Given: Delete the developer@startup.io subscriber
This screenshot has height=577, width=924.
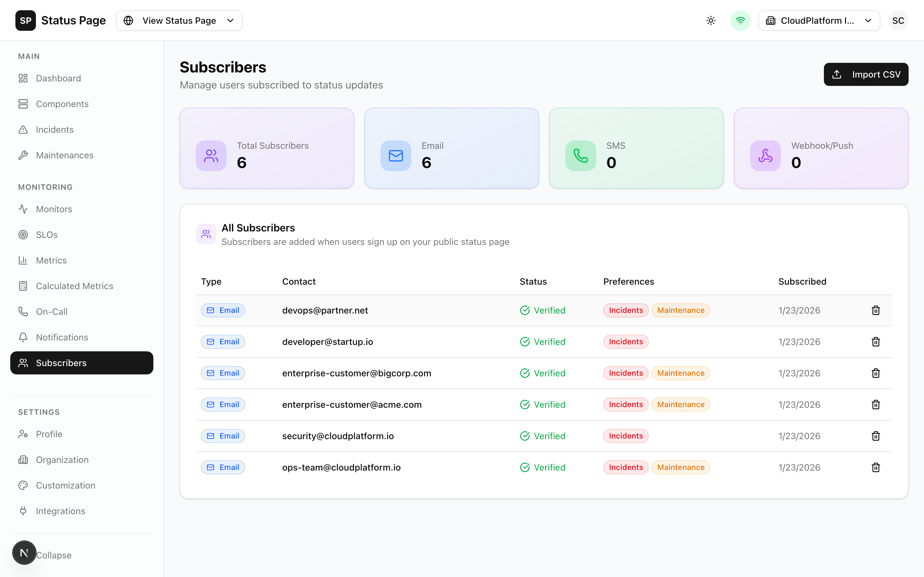Looking at the screenshot, I should (876, 341).
